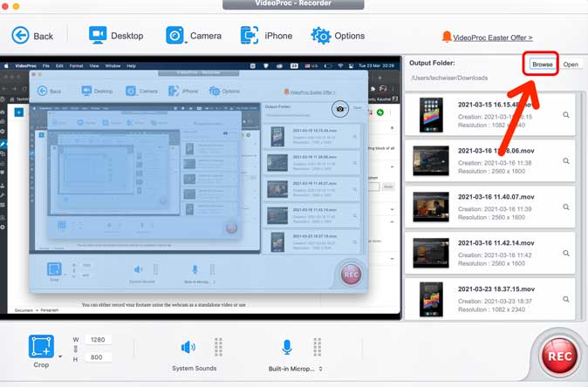Screen dimensions: 588x387
Task: Click magnifier icon for 2021-03-23 18.37.15.mov
Action: coord(566,299)
